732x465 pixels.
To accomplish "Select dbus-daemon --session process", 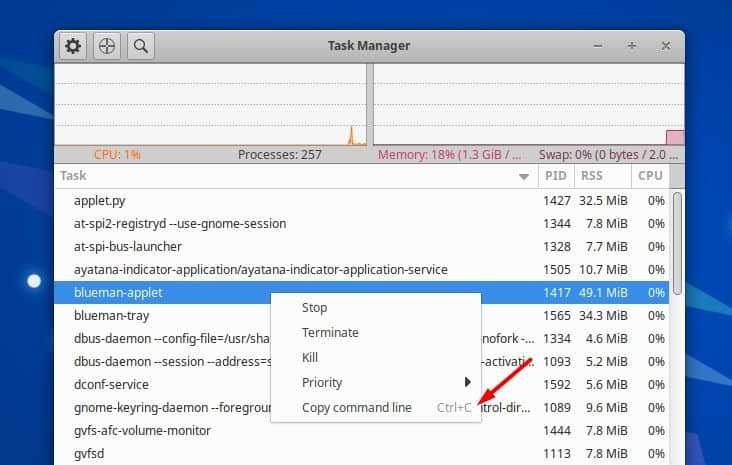I will [362, 361].
